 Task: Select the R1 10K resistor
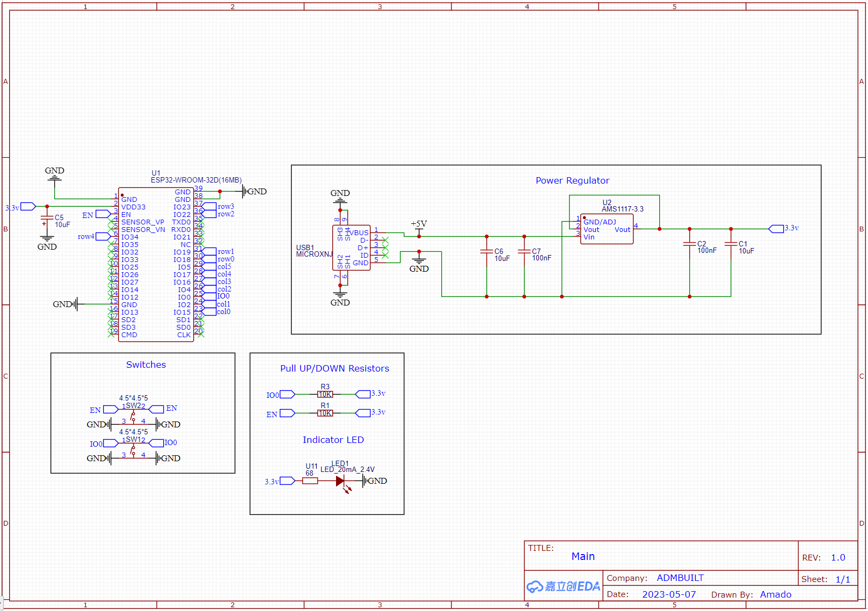click(x=325, y=413)
